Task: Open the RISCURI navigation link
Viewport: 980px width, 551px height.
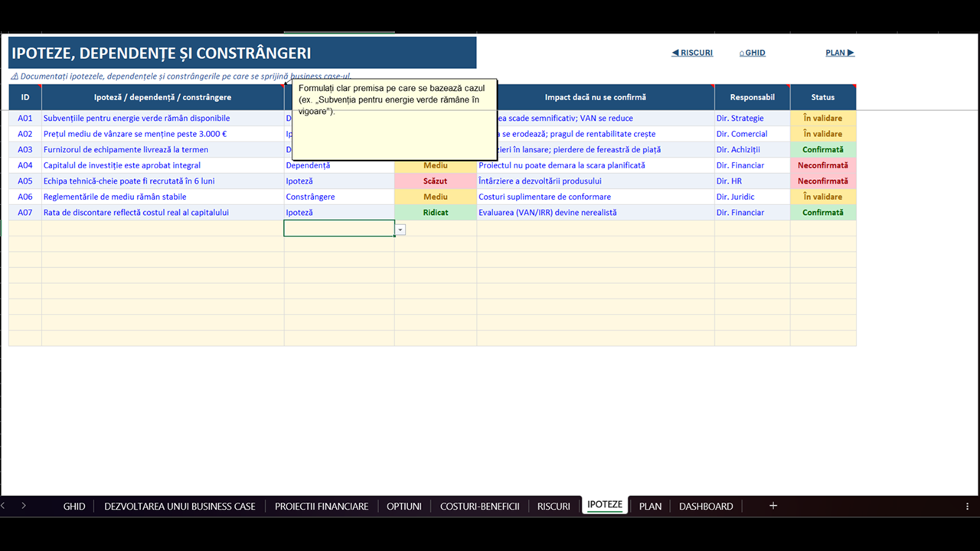Action: click(692, 53)
